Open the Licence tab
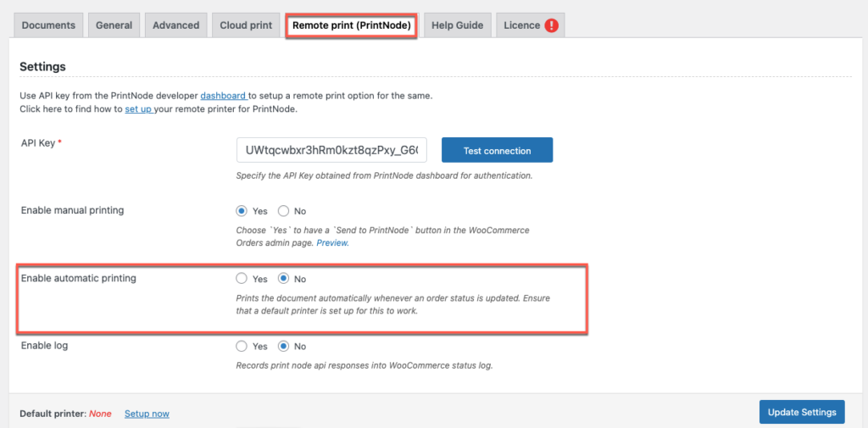Screen dimensions: 868x428 pyautogui.click(x=531, y=25)
